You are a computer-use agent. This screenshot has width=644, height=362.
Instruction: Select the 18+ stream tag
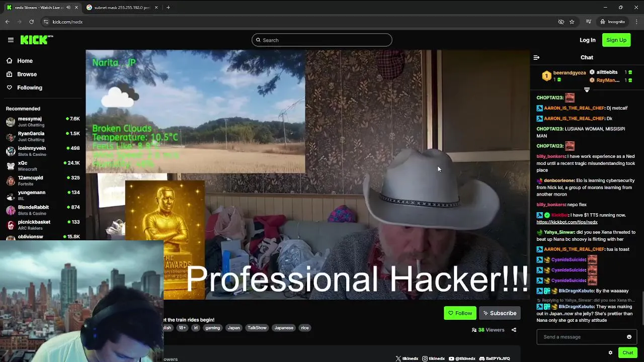click(182, 328)
